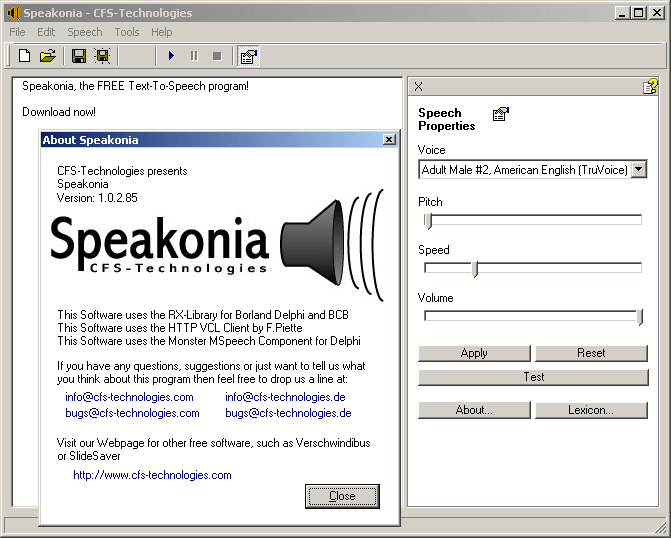Click the RX-Library credit line
This screenshot has width=671, height=538.
(203, 315)
